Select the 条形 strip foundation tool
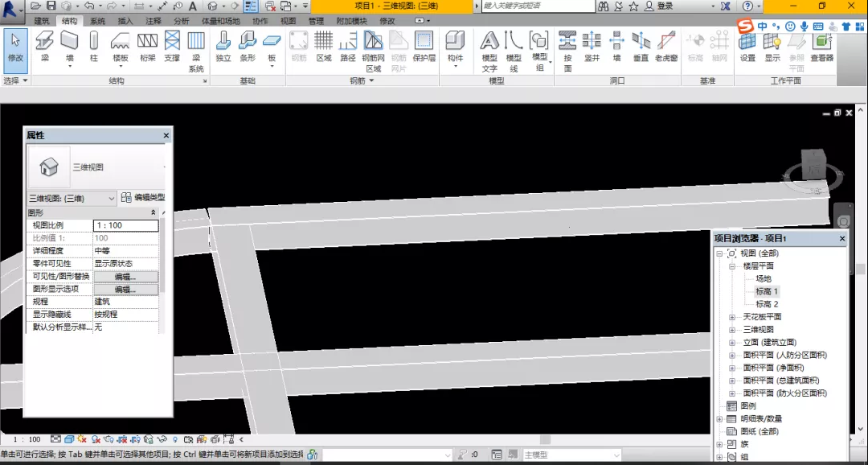Image resolution: width=868 pixels, height=465 pixels. coord(248,47)
